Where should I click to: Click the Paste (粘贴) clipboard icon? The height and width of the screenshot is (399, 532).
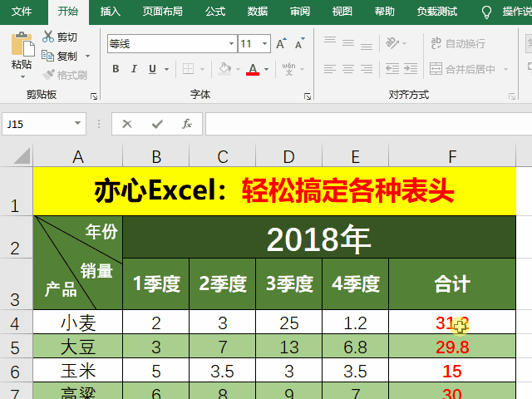[x=22, y=44]
